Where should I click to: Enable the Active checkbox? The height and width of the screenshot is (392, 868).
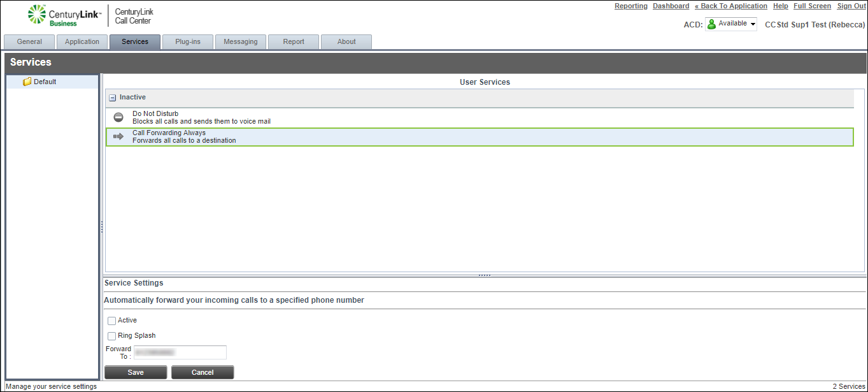tap(111, 321)
